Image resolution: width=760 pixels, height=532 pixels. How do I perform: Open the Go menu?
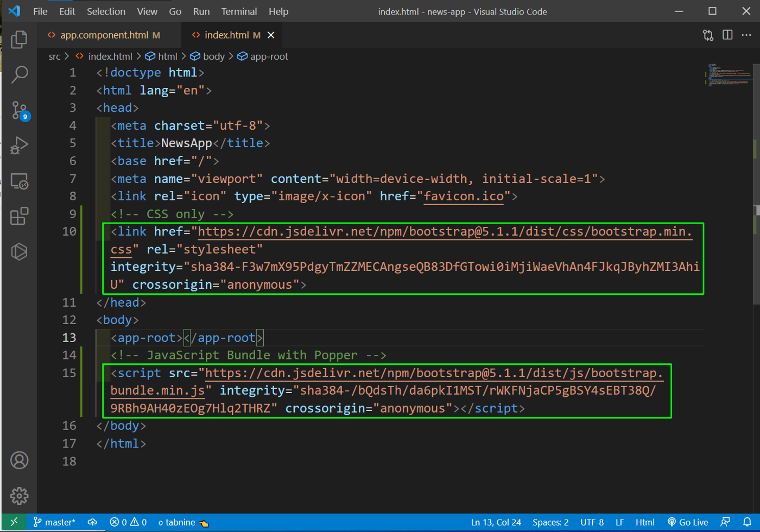pyautogui.click(x=175, y=11)
